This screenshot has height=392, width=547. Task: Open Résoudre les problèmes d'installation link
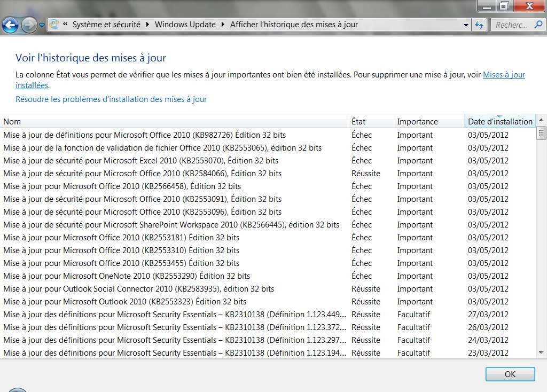pos(111,99)
